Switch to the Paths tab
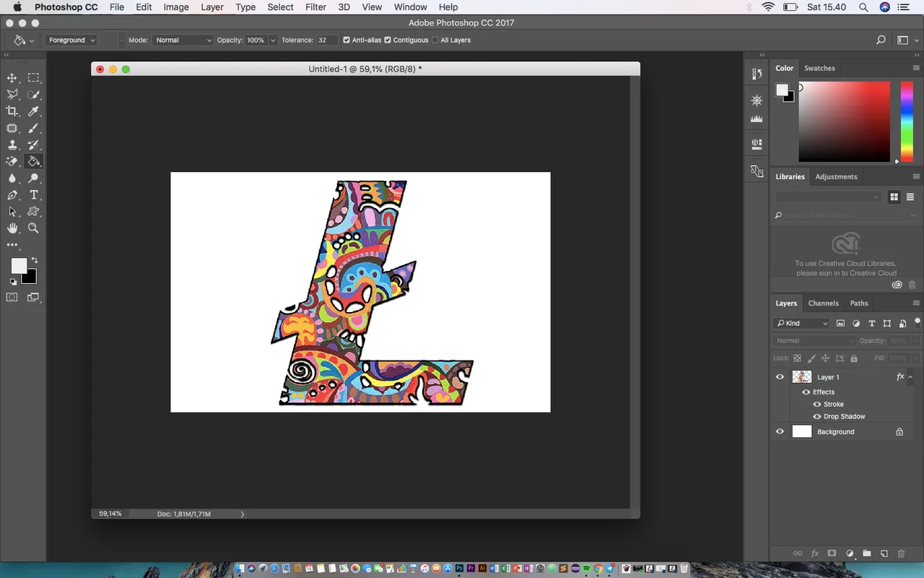924x578 pixels. tap(859, 303)
